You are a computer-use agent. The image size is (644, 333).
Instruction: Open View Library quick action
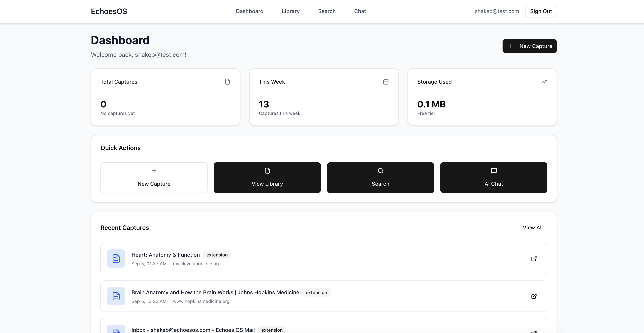coord(267,178)
